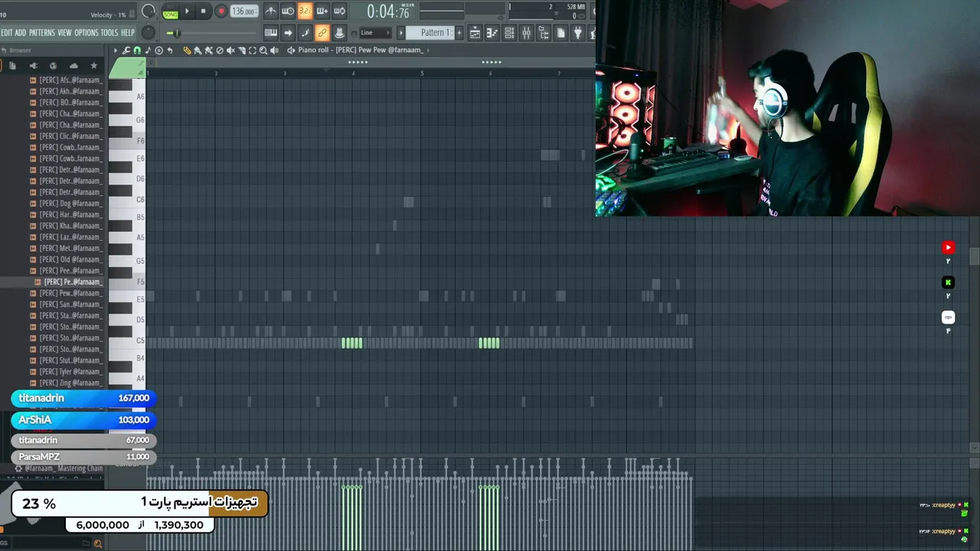Open the VIEW menu

64,33
